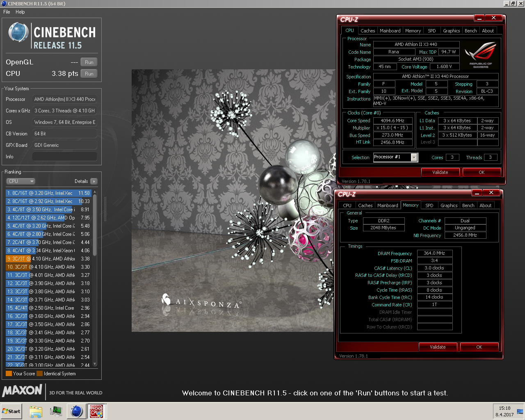Screen dimensions: 525x420
Task: Minimize the upper CPU-Z window
Action: pyautogui.click(x=479, y=18)
